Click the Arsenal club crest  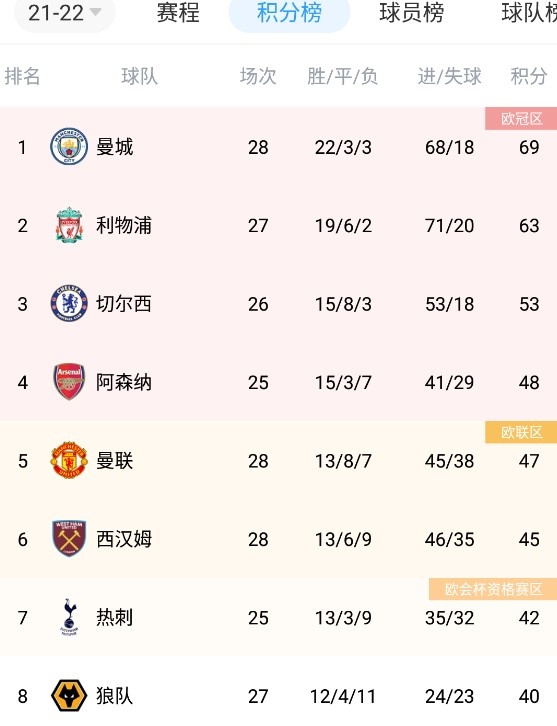point(69,382)
